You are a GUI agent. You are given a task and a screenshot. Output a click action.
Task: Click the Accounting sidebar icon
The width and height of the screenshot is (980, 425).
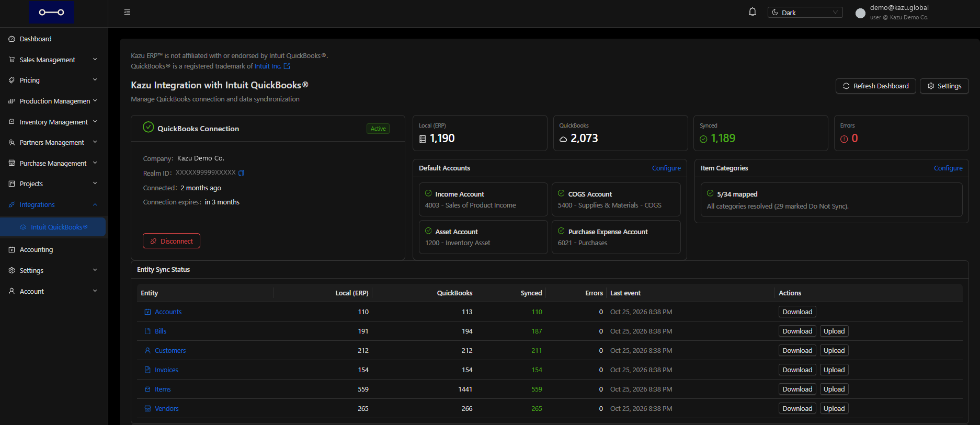[x=12, y=250]
